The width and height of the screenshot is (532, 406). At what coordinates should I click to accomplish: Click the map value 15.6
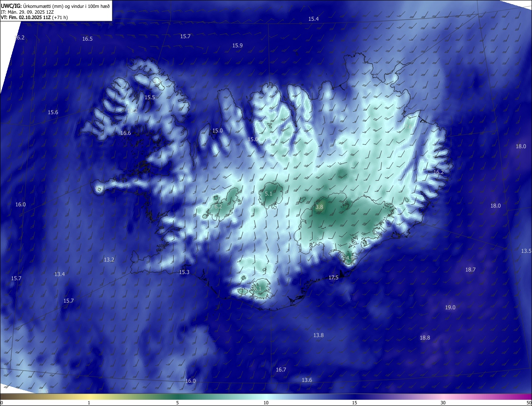click(x=53, y=113)
